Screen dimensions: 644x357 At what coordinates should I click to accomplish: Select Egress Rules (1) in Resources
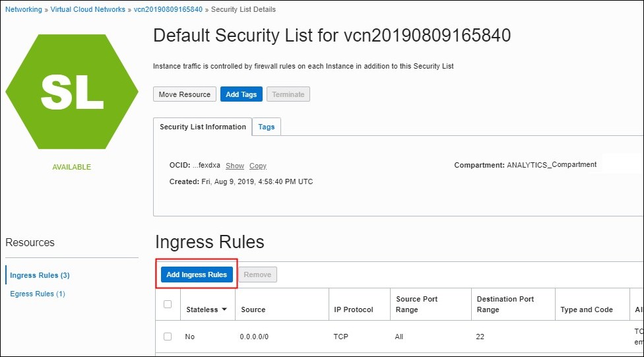(x=38, y=294)
